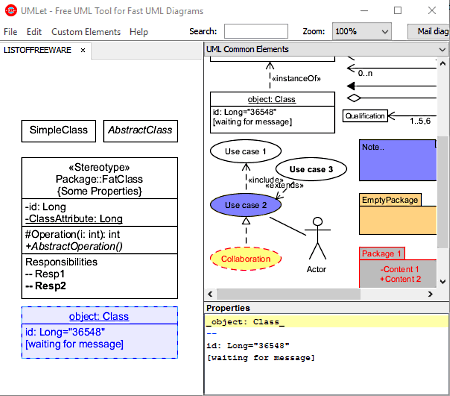Click the 1..5.6 multiplicity label

pyautogui.click(x=420, y=121)
